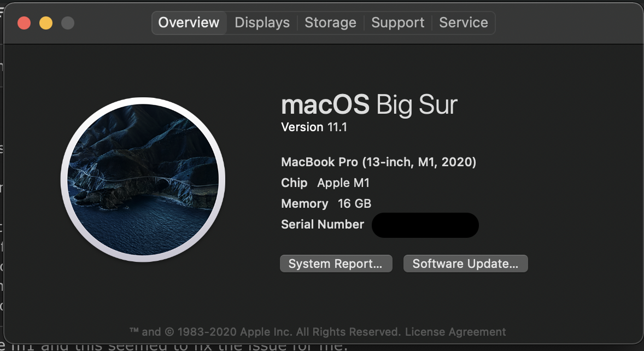Open the Storage tab
The width and height of the screenshot is (644, 351).
(330, 22)
